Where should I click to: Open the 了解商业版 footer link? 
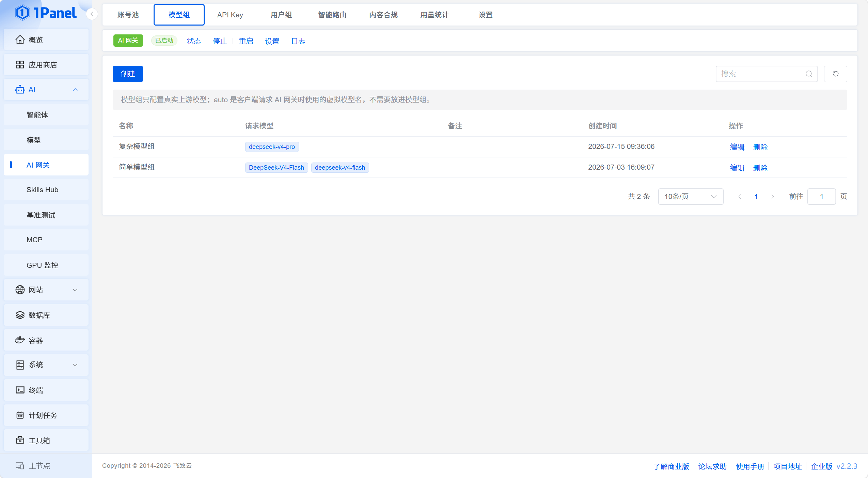coord(671,466)
